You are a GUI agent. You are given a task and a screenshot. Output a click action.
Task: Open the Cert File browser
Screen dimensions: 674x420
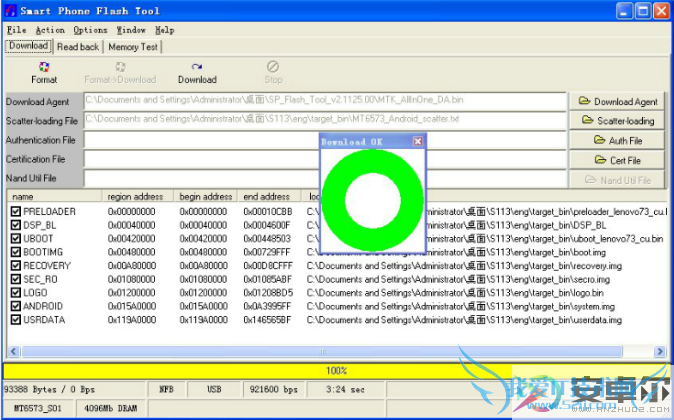click(617, 160)
